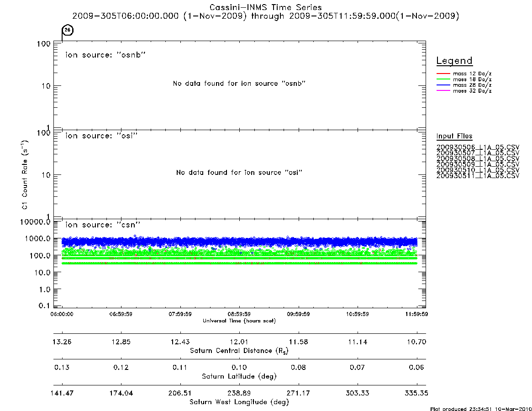Click the 09:59:59 time tick label
This screenshot has width=532, height=411.
pos(298,314)
